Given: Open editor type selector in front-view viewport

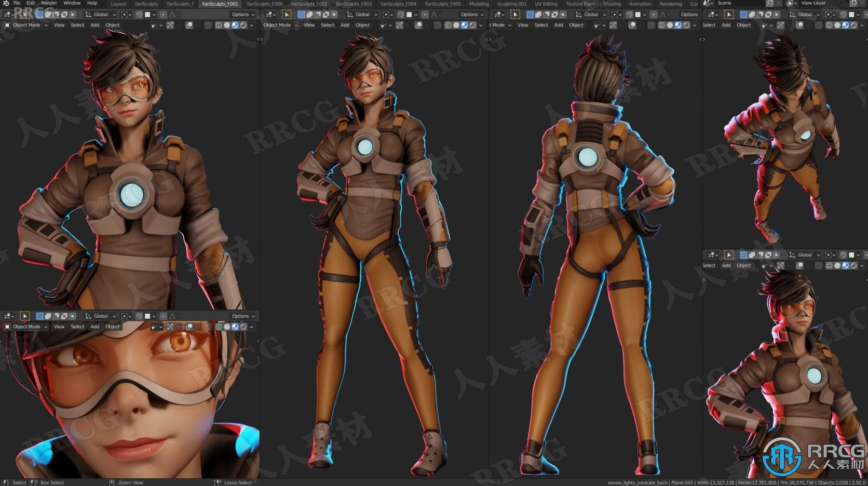Looking at the screenshot, I should 270,15.
